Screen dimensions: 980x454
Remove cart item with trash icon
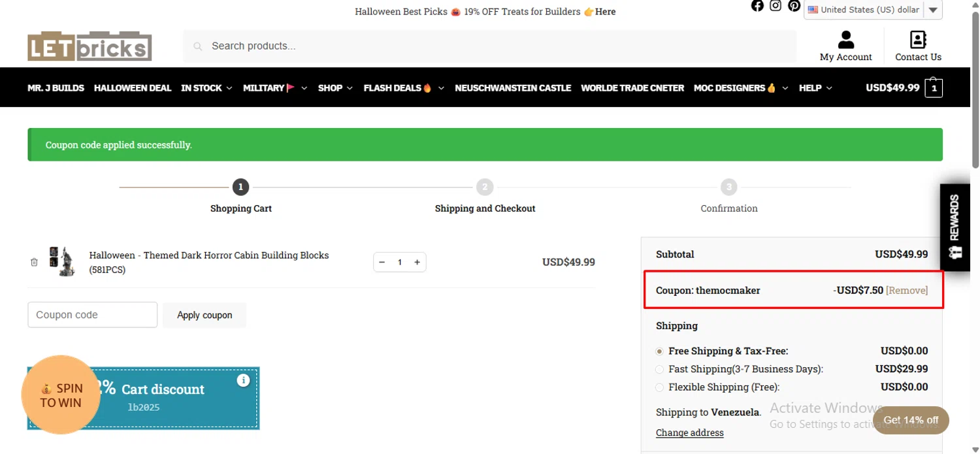point(34,262)
